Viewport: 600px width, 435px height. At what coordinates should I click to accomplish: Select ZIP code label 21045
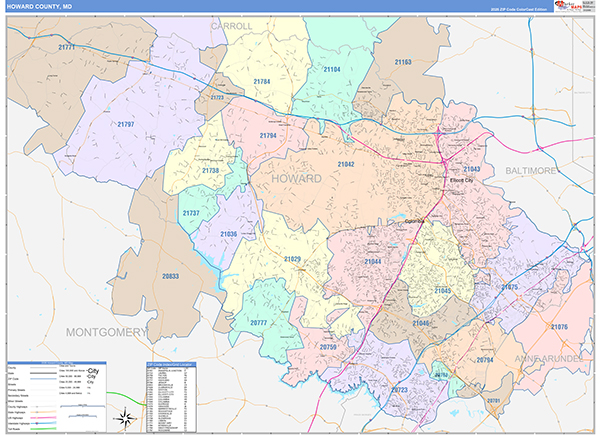(443, 291)
